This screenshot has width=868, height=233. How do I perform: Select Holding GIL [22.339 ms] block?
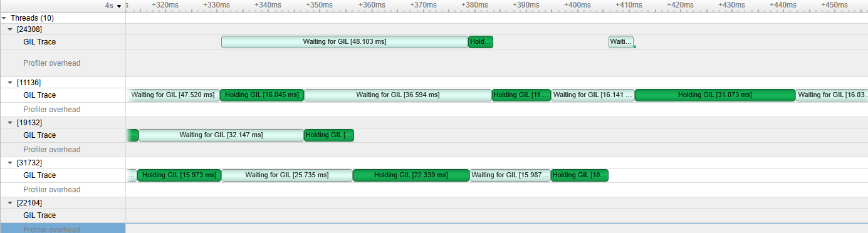click(x=411, y=175)
